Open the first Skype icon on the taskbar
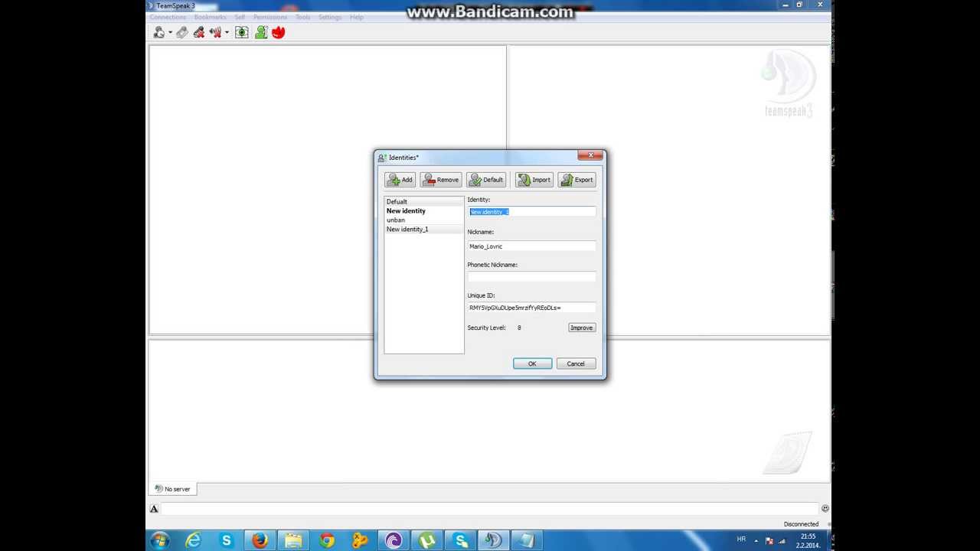Viewport: 980px width, 551px height. click(227, 540)
